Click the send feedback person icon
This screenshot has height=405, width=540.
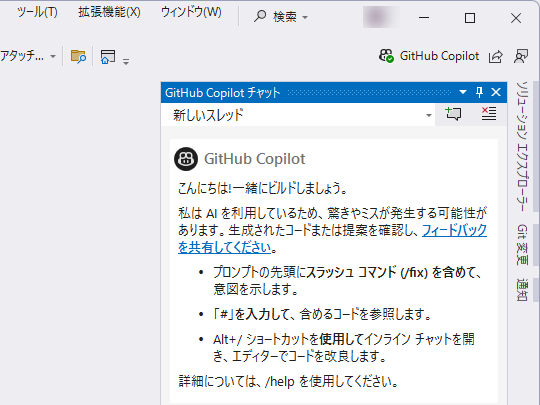click(x=521, y=56)
